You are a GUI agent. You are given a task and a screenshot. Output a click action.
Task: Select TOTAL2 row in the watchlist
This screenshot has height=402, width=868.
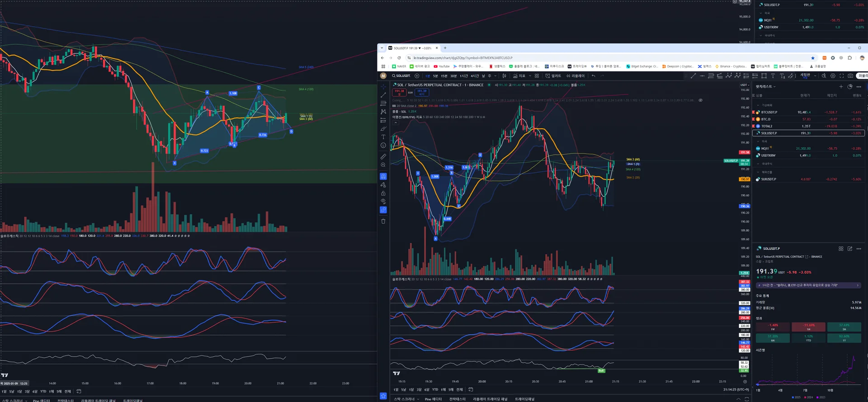[809, 126]
